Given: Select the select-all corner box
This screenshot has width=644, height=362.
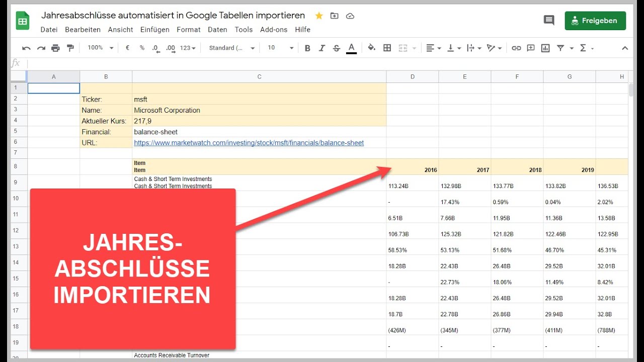Looking at the screenshot, I should tap(19, 76).
